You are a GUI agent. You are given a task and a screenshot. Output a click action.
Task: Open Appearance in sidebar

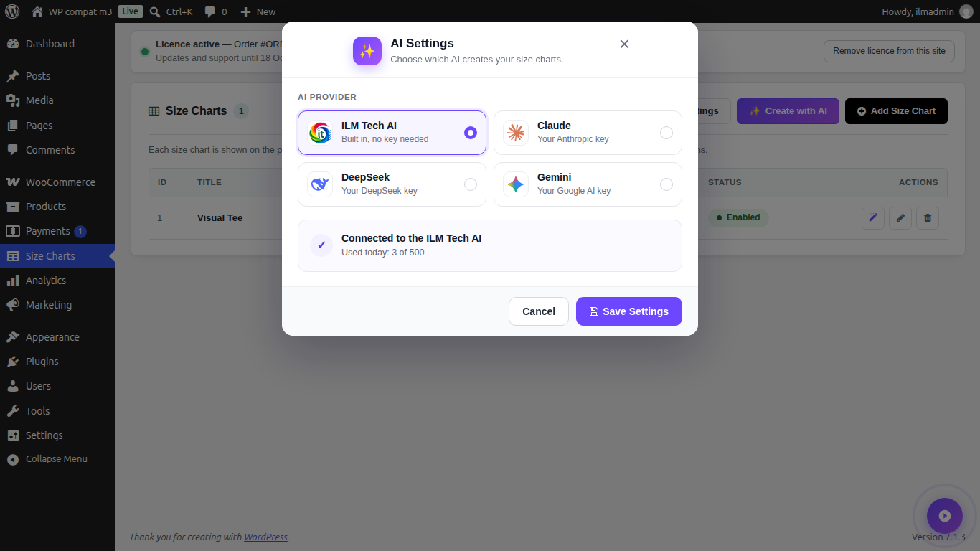(57, 337)
